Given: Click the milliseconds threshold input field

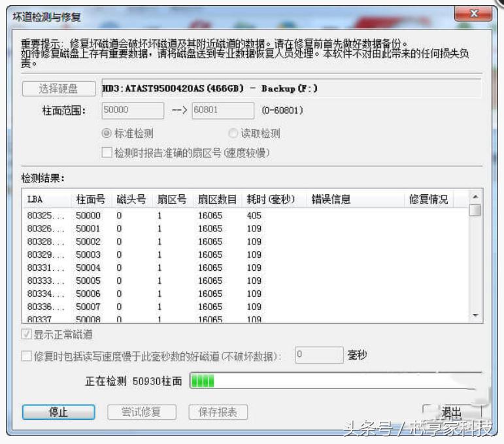Looking at the screenshot, I should (319, 355).
